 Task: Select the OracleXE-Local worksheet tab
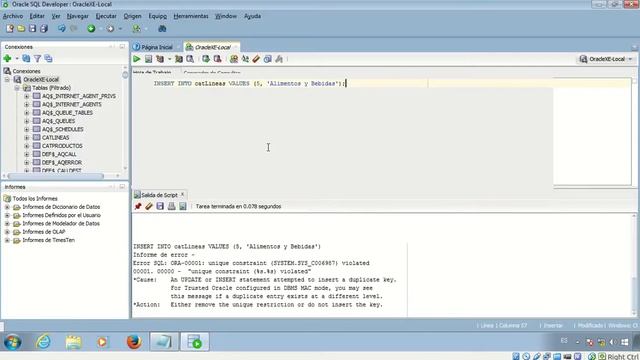click(212, 47)
